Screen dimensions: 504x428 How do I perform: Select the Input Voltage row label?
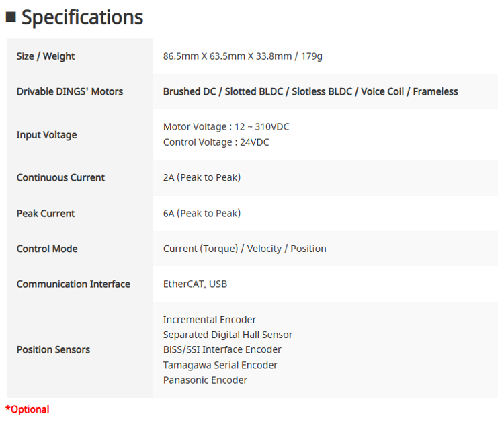pos(46,135)
